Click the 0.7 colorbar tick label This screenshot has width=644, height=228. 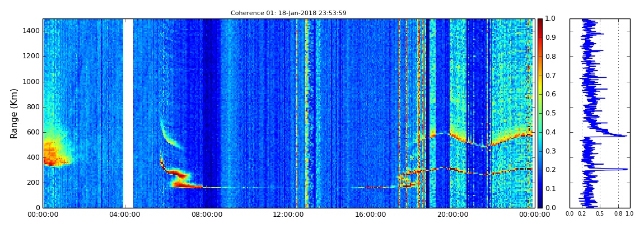coord(549,76)
